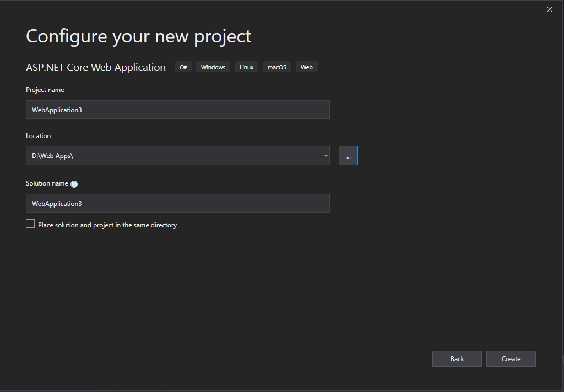This screenshot has width=564, height=392.
Task: Click the macOS platform tag
Action: coord(277,67)
